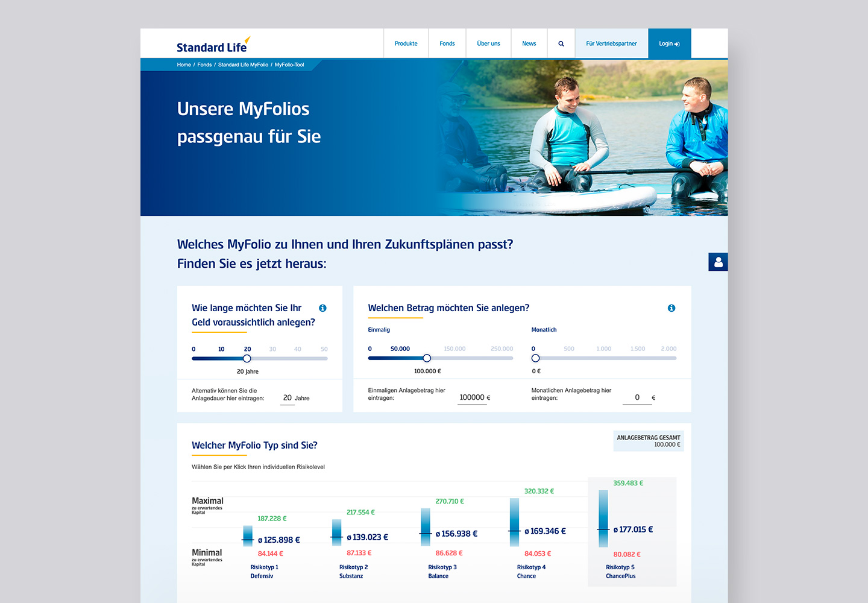Select Risikotyp 5 ChancePlus
The image size is (868, 603).
621,572
